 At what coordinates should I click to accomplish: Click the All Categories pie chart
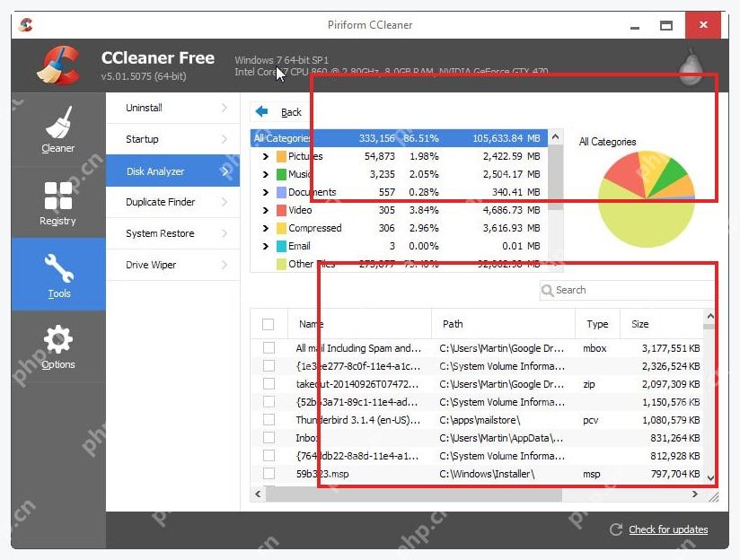tap(647, 198)
